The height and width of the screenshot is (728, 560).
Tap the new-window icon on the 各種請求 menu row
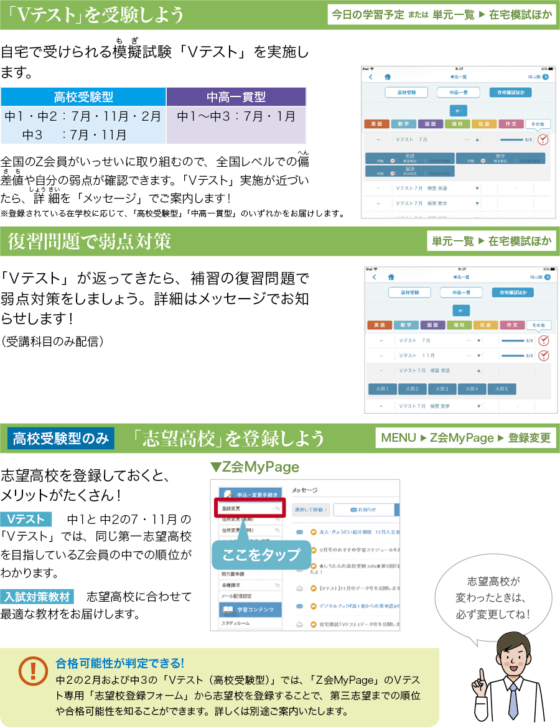278,585
